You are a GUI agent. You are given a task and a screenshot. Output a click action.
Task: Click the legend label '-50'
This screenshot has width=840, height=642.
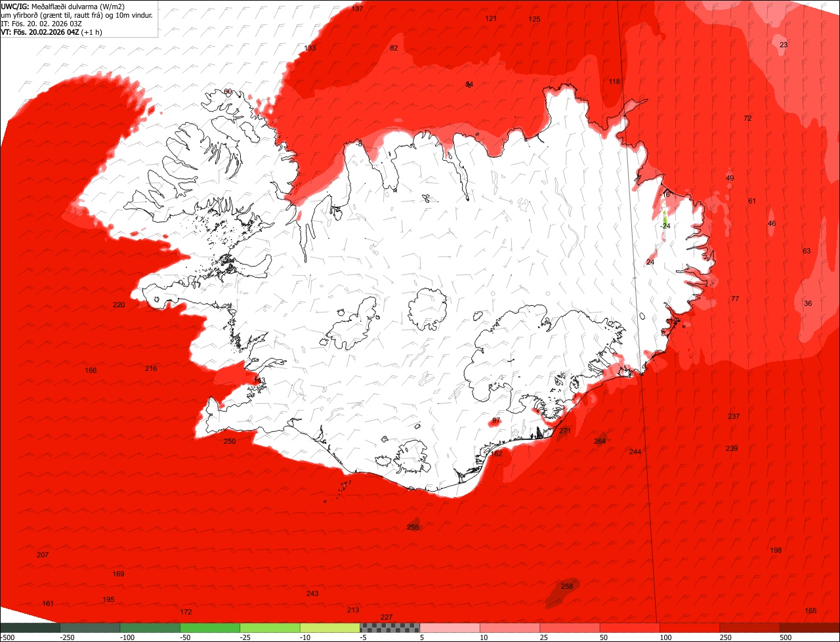click(186, 637)
